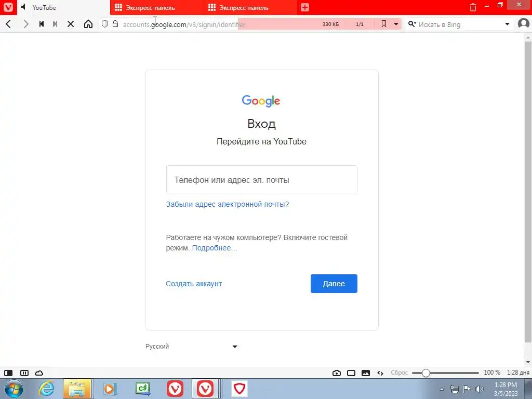
Task: Click the search engine magnifier icon
Action: click(x=411, y=24)
